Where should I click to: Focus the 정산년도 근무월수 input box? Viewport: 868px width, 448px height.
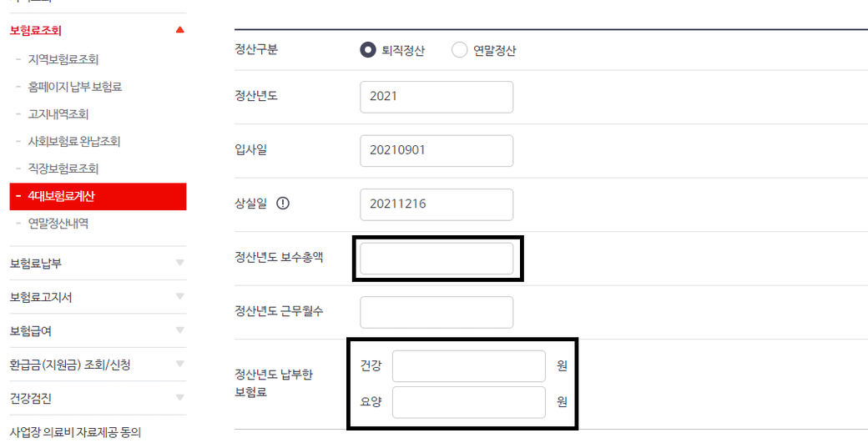(x=437, y=312)
